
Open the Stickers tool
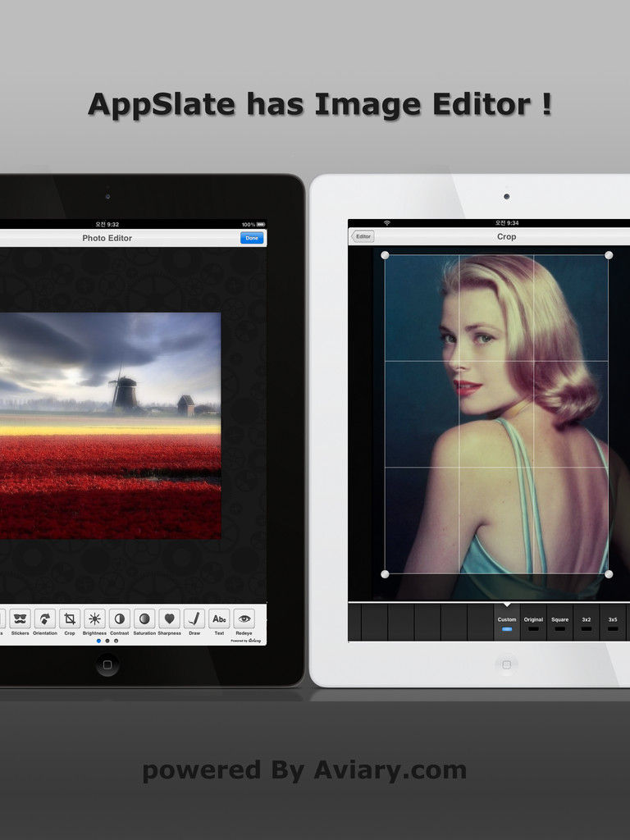pyautogui.click(x=20, y=622)
